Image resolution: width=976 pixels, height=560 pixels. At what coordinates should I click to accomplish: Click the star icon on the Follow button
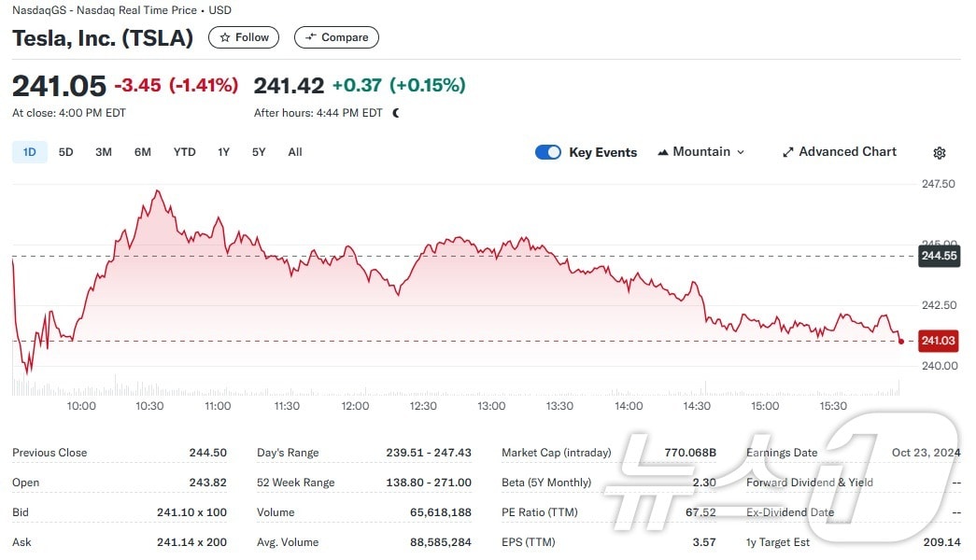click(224, 37)
